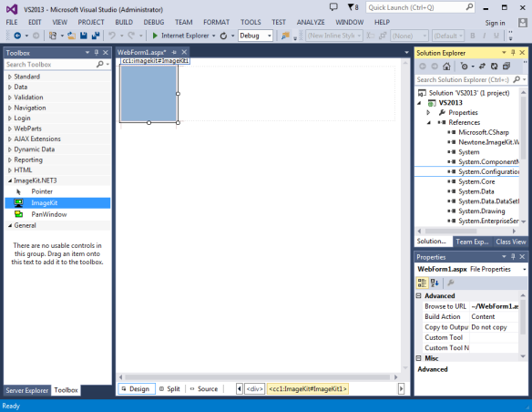532x412 pixels.
Task: Select the ImageKit control in Toolbox
Action: click(57, 203)
